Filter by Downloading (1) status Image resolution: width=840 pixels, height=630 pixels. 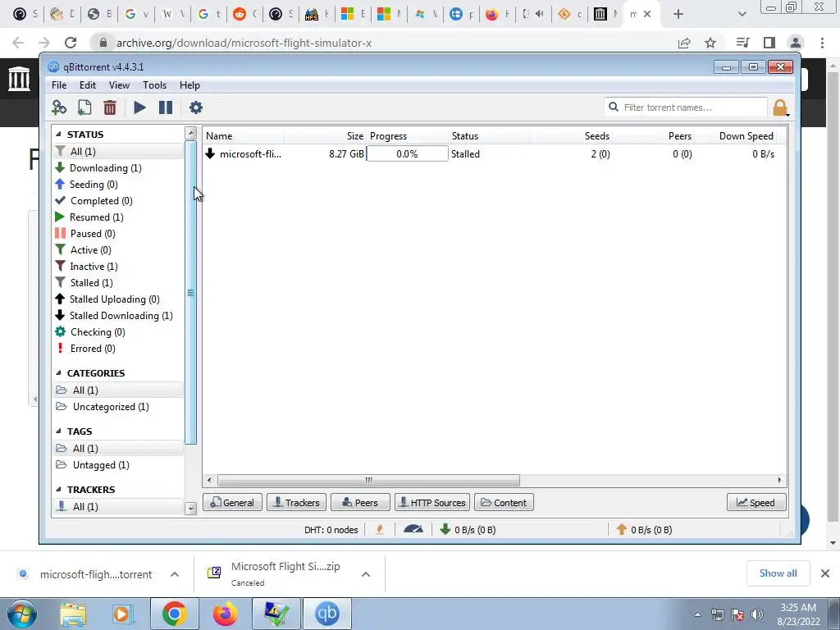(x=106, y=168)
